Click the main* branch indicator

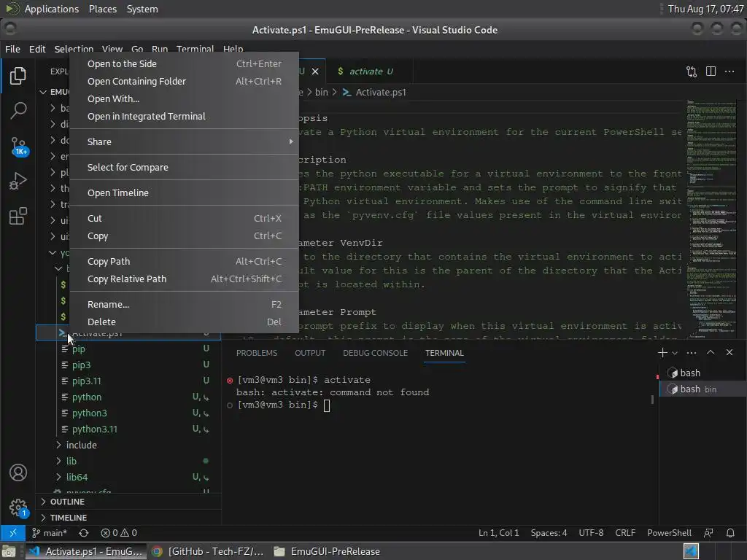point(49,533)
